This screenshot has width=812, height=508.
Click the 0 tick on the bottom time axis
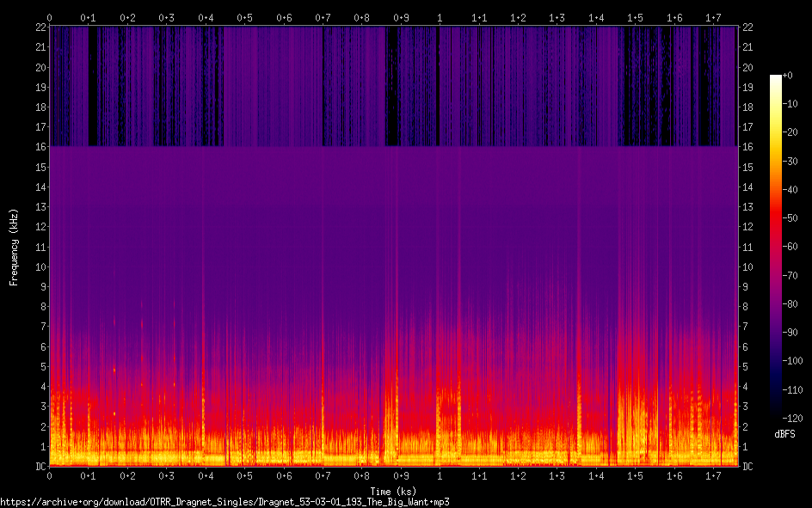49,475
